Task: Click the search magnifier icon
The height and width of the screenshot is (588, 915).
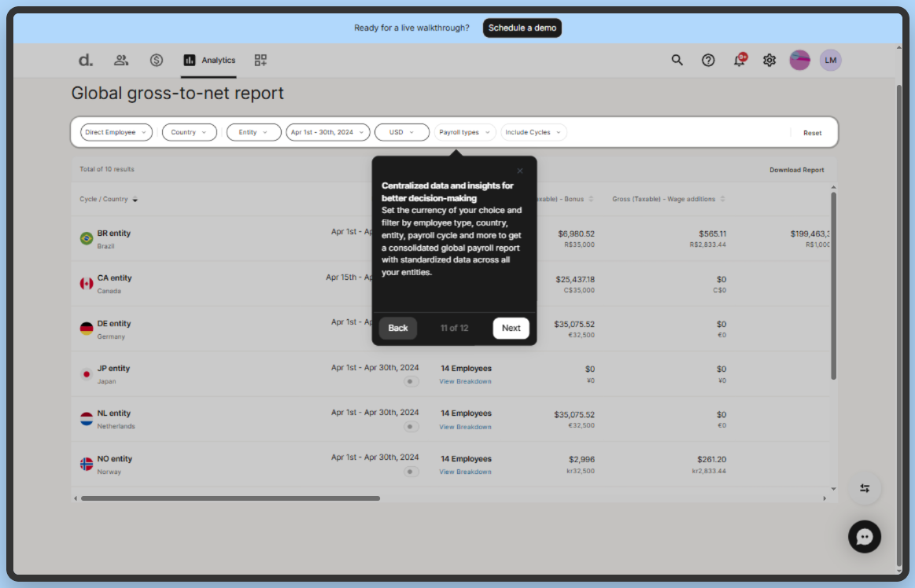Action: pos(677,60)
